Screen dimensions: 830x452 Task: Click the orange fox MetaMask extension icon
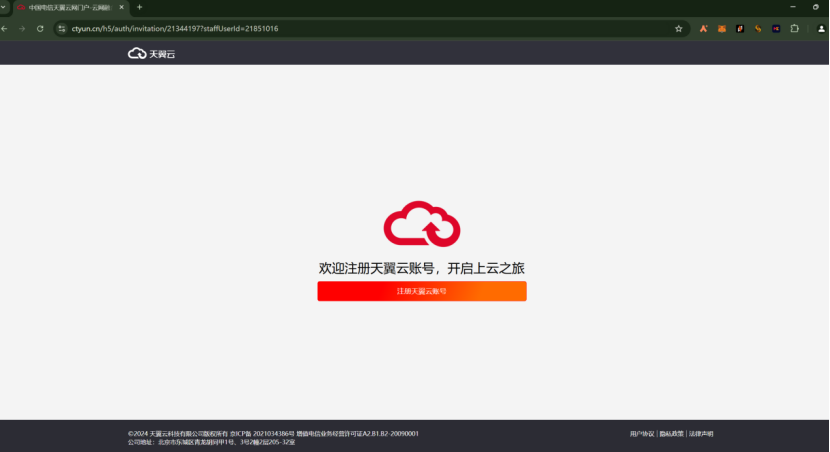click(722, 29)
